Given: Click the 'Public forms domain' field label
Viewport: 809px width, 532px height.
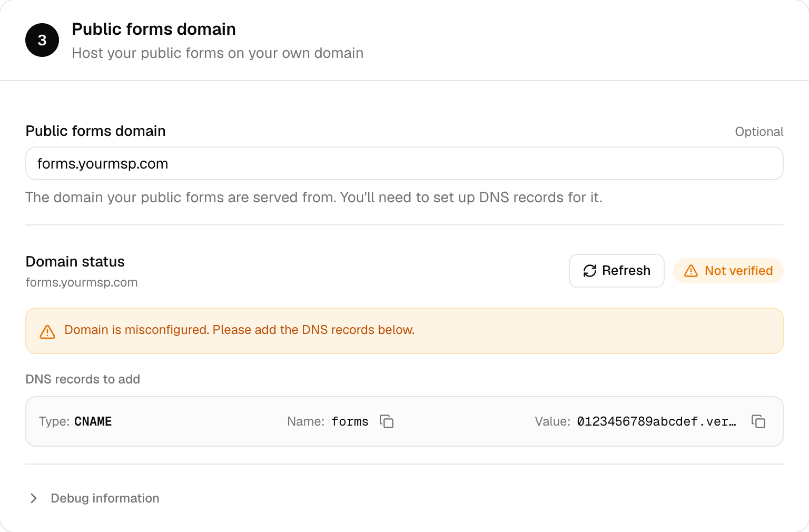Looking at the screenshot, I should pos(96,131).
